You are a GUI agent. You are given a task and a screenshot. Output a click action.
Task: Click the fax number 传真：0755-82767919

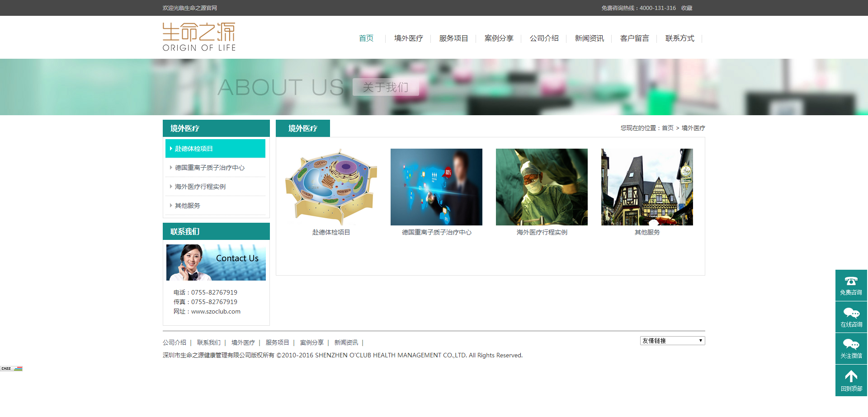click(x=205, y=302)
